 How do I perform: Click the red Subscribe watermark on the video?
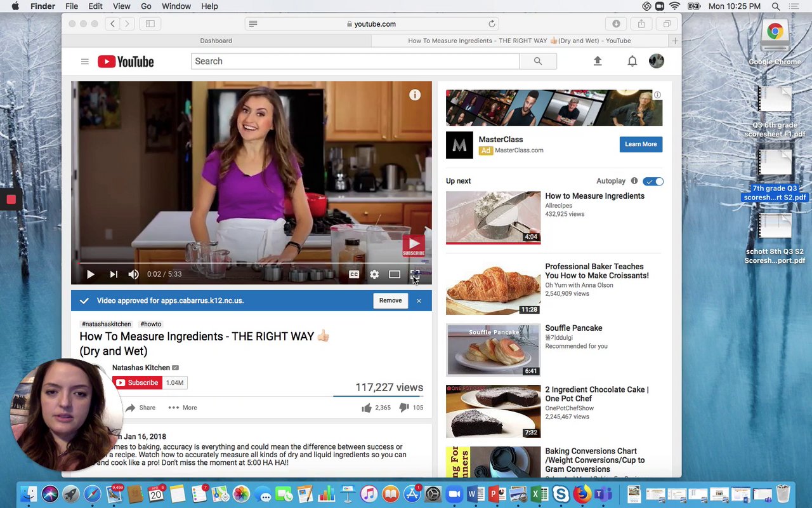click(414, 246)
